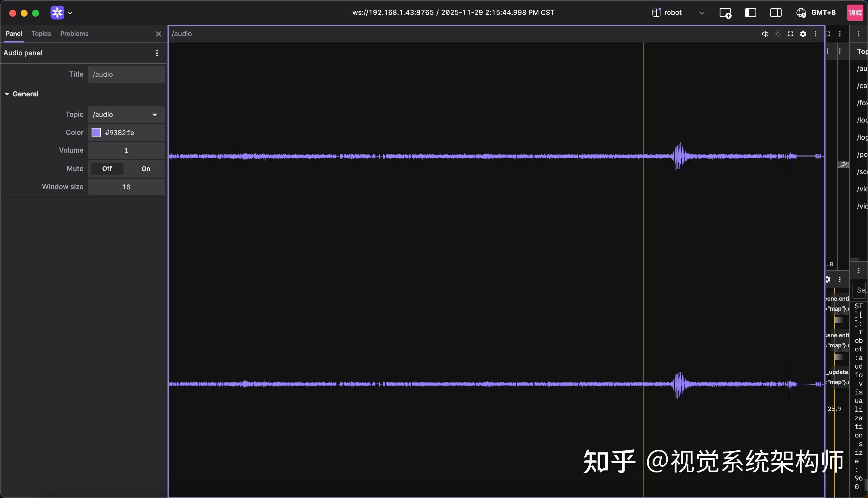Mute the audio by selecting On
The height and width of the screenshot is (498, 868).
(146, 168)
